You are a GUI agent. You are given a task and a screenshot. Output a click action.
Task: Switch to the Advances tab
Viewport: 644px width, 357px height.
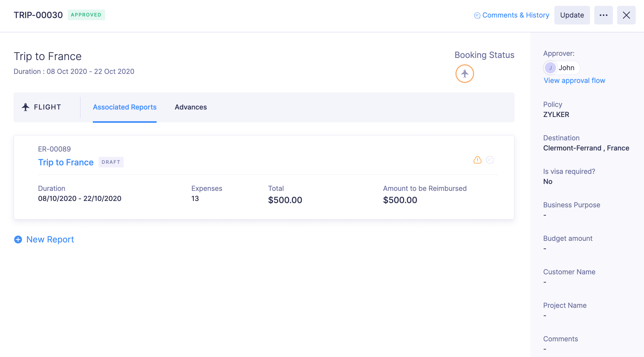(191, 107)
